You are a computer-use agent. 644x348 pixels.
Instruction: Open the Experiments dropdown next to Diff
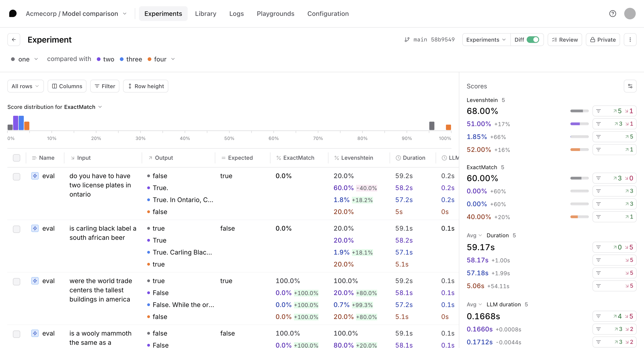(x=486, y=40)
